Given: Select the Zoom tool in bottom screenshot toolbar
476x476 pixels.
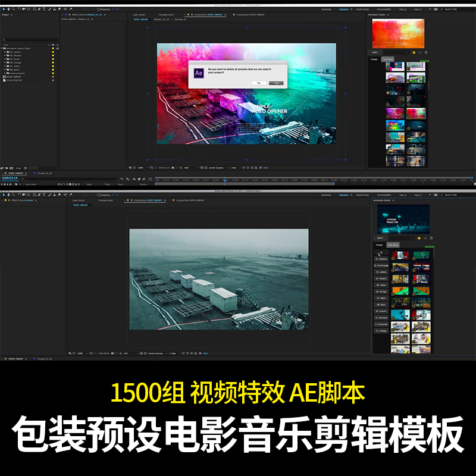Looking at the screenshot, I should tap(13, 195).
